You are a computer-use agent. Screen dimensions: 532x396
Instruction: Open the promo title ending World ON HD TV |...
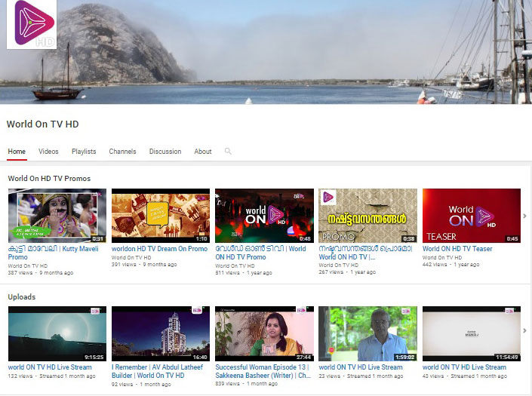coord(365,253)
